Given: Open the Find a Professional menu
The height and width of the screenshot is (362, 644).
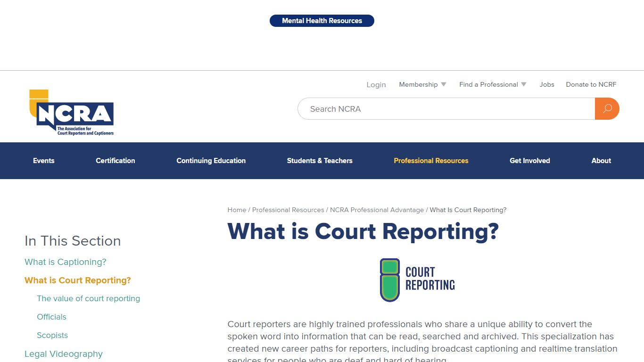Looking at the screenshot, I should [x=489, y=84].
